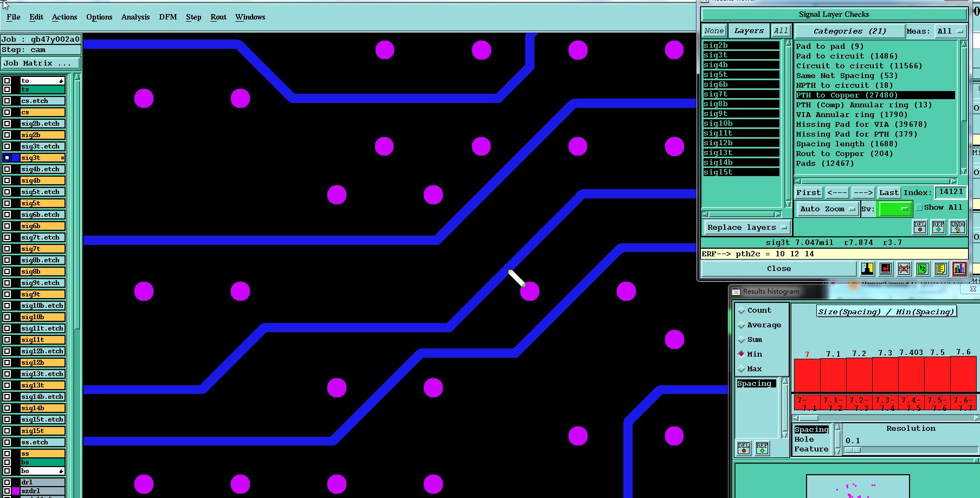Viewport: 980px width, 498px height.
Task: Select the Average radio option
Action: pos(742,325)
